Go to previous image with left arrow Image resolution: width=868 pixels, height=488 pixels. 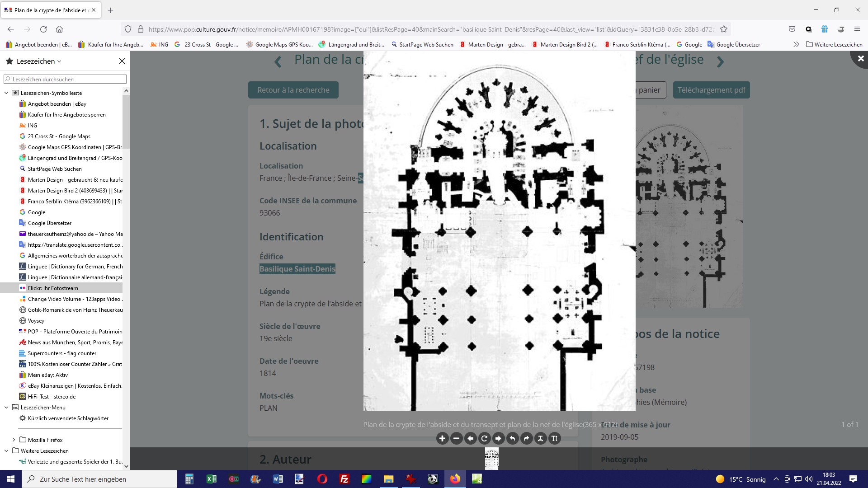click(x=470, y=438)
